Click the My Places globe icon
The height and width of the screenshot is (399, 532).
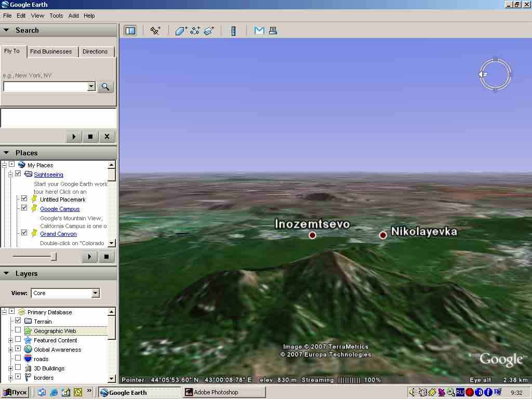(x=22, y=165)
